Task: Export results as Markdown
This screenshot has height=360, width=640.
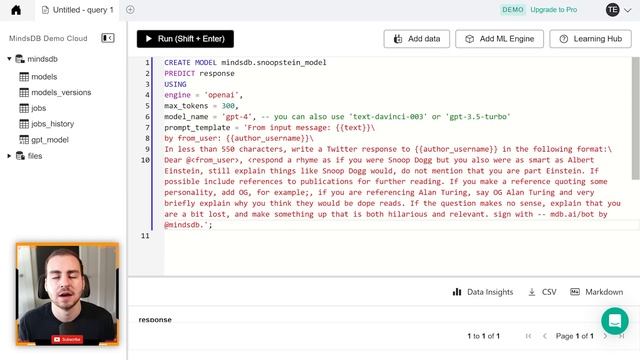Action: tap(597, 292)
